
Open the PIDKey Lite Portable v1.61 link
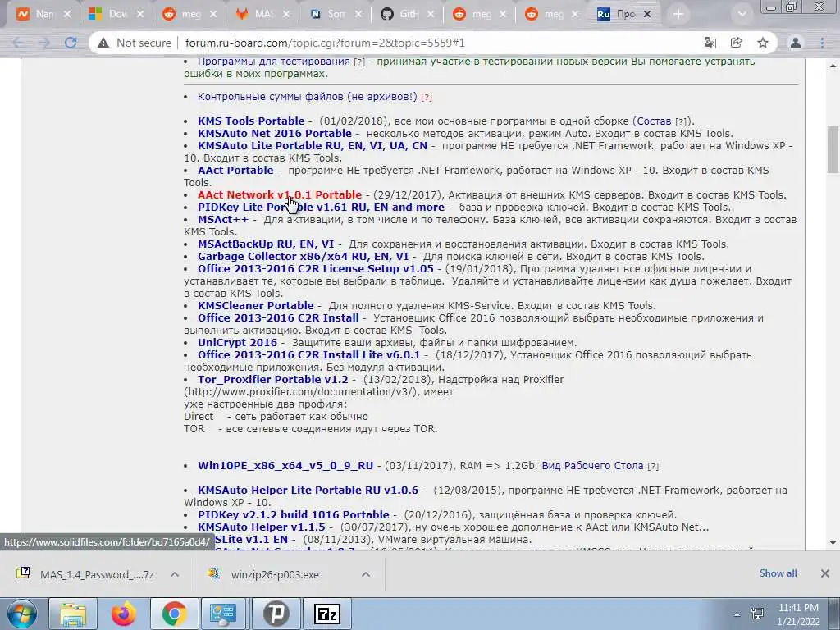tap(321, 208)
